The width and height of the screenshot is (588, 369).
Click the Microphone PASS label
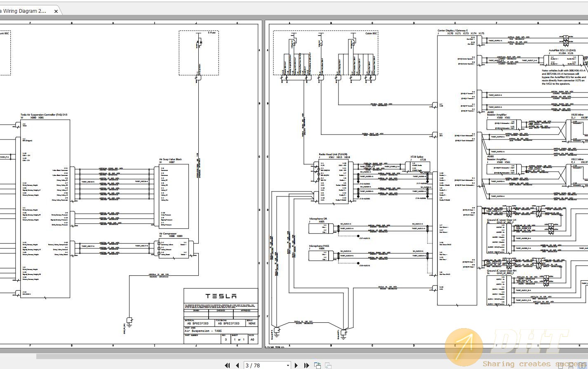pyautogui.click(x=319, y=246)
